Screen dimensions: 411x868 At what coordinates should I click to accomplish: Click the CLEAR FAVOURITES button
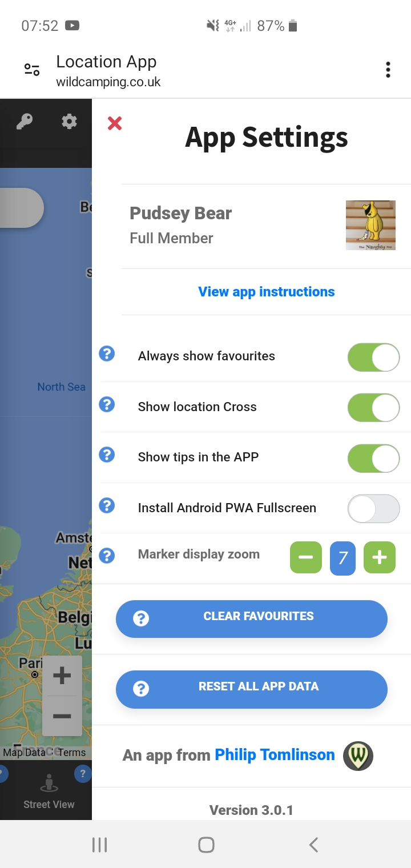252,619
